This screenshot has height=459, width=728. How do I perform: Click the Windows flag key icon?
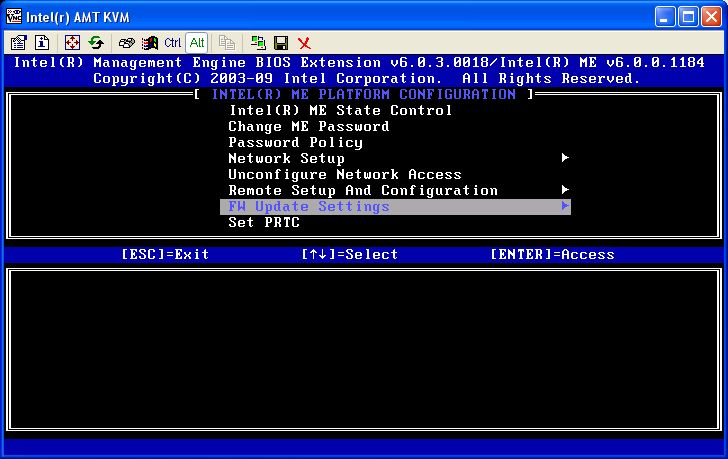pos(150,43)
